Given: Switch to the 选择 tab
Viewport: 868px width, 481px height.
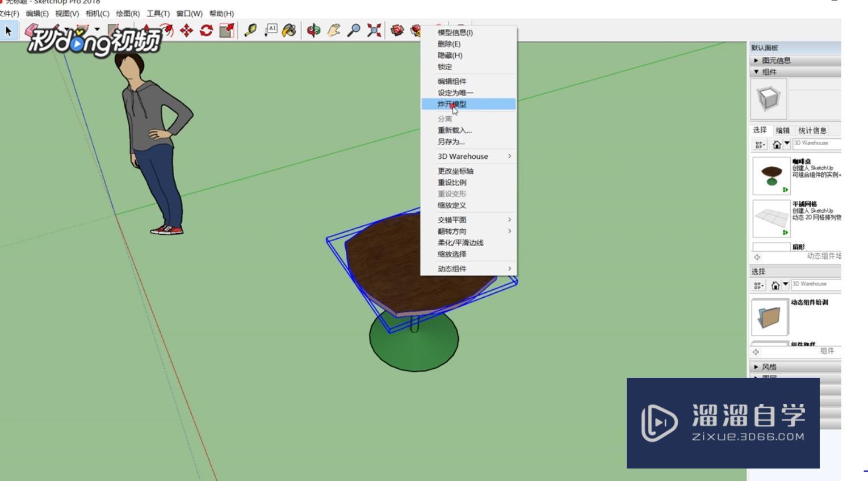Looking at the screenshot, I should (x=760, y=130).
